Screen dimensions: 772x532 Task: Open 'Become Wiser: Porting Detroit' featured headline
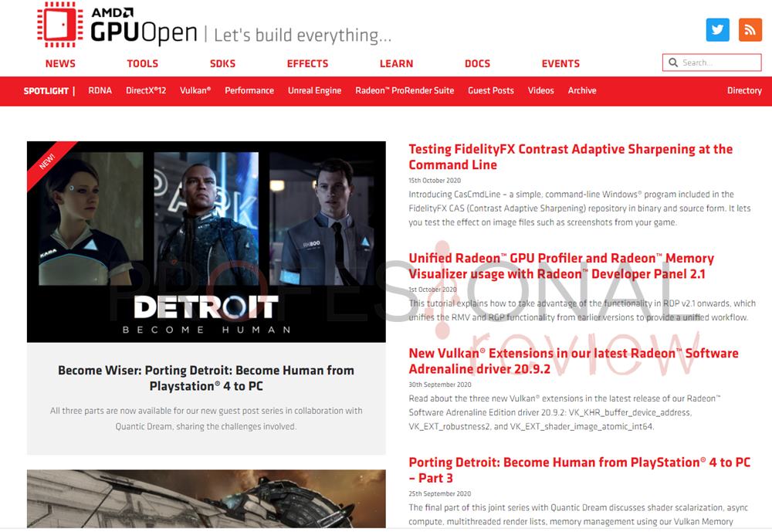click(206, 378)
